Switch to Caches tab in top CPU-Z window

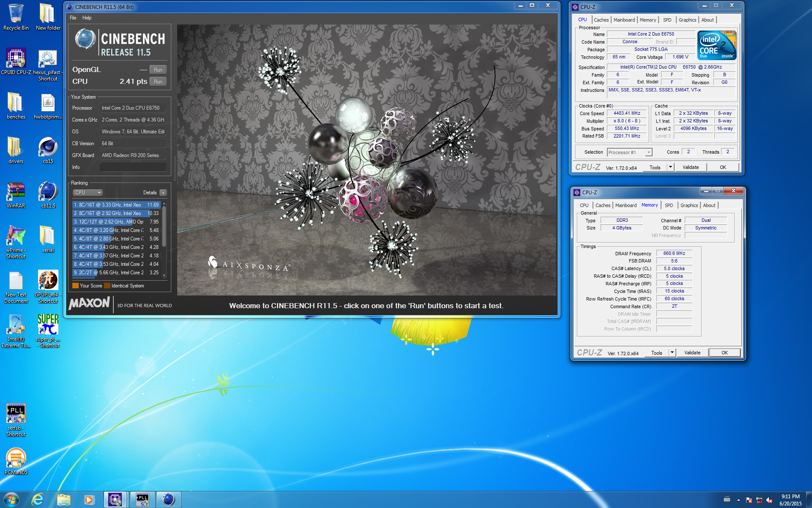(x=601, y=20)
